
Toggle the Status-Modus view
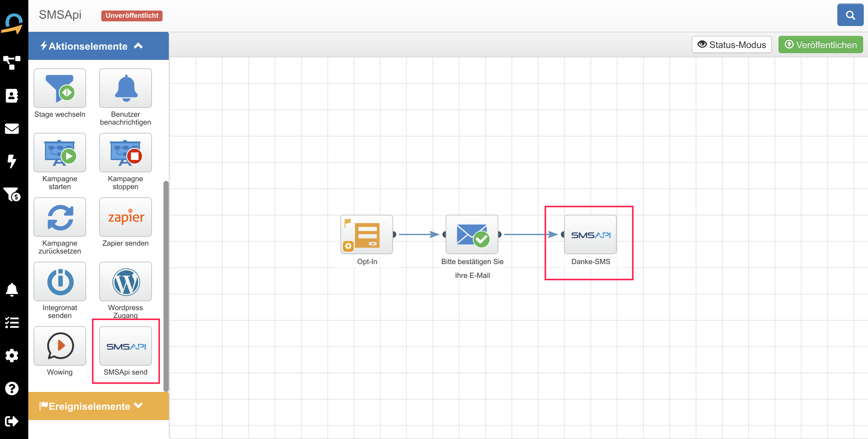tap(731, 44)
